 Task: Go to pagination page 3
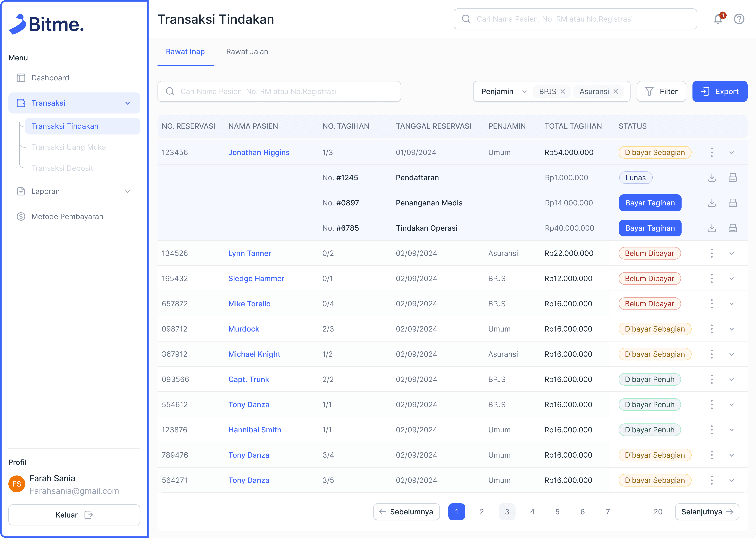click(x=507, y=512)
